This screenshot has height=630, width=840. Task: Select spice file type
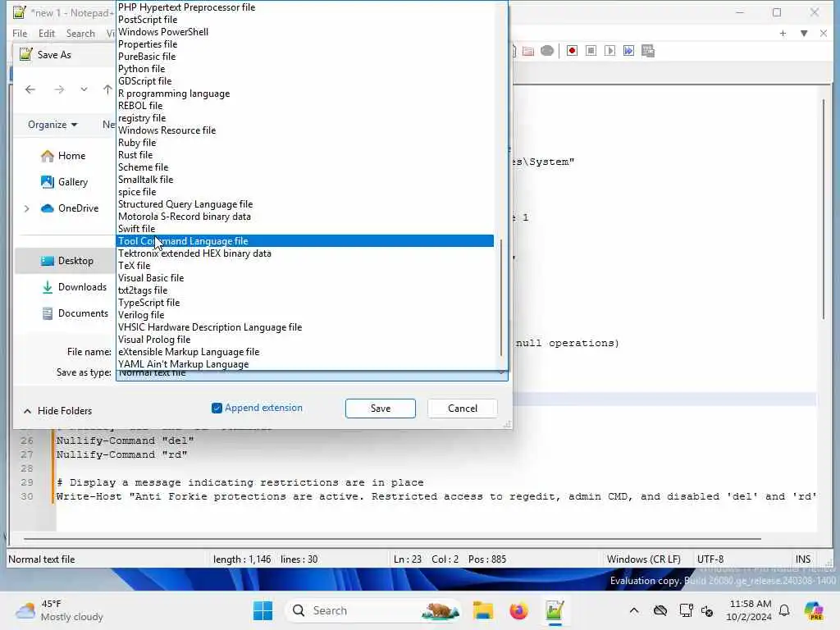305,192
